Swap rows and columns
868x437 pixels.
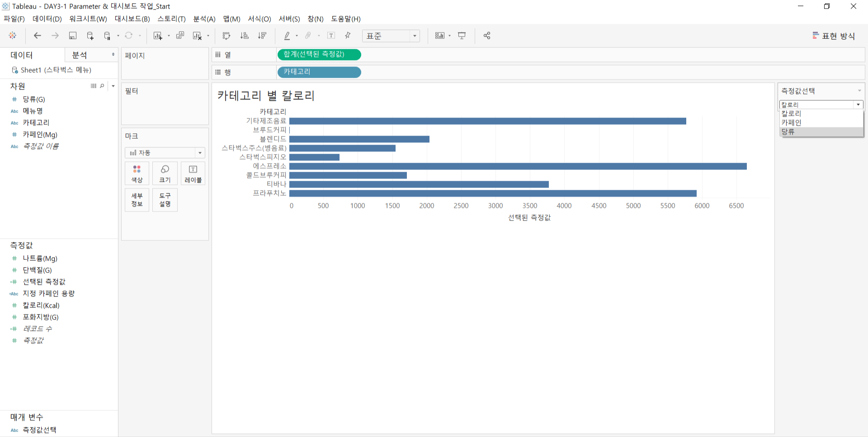[226, 36]
